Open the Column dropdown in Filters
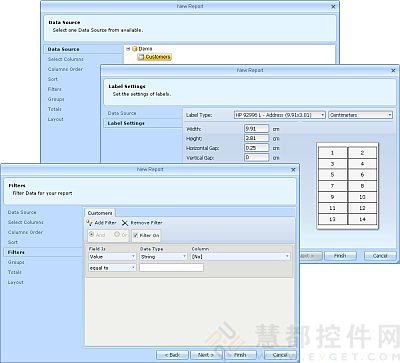The image size is (400, 363). (240, 257)
